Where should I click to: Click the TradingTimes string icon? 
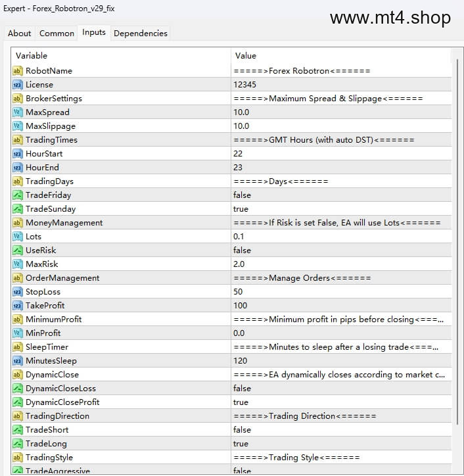click(x=18, y=140)
